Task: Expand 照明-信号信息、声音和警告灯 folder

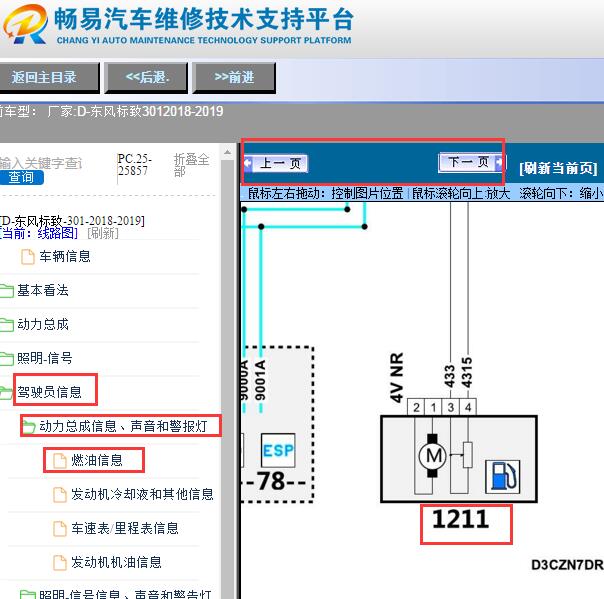Action: [x=125, y=594]
